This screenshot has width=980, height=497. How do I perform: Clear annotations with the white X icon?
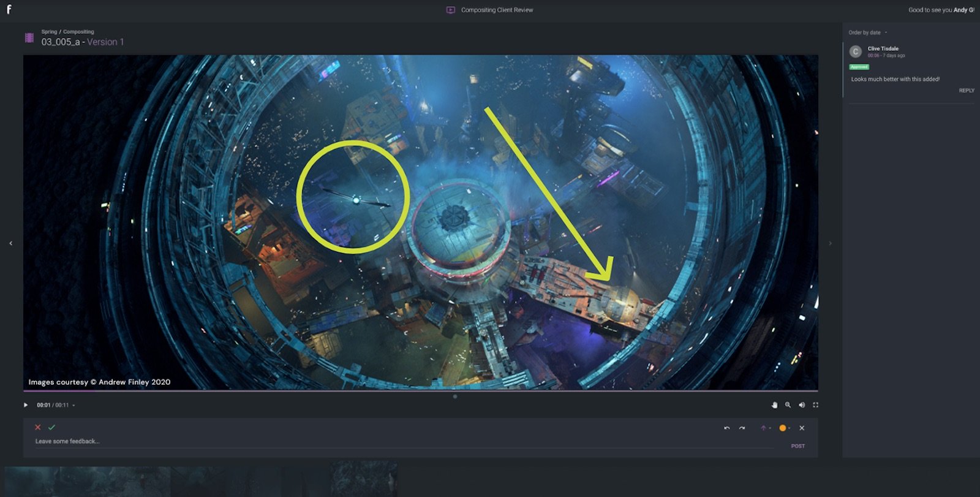click(x=802, y=428)
